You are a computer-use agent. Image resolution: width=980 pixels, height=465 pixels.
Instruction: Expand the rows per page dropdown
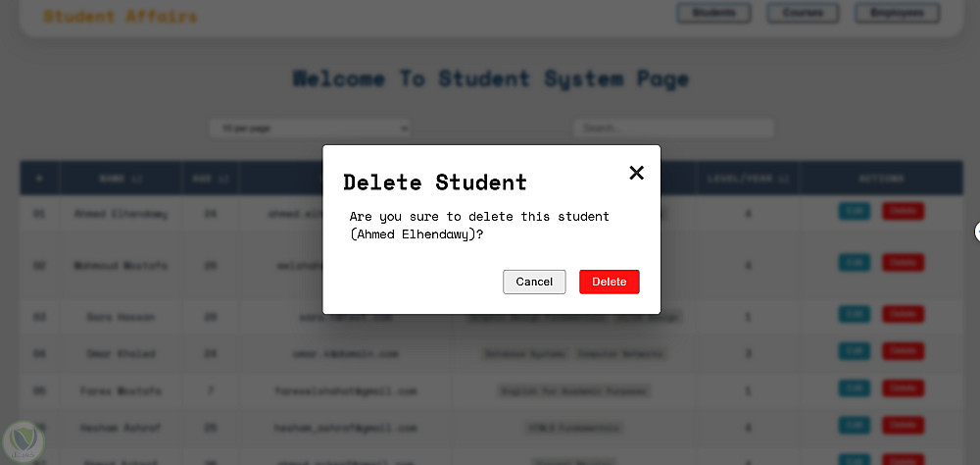point(309,129)
